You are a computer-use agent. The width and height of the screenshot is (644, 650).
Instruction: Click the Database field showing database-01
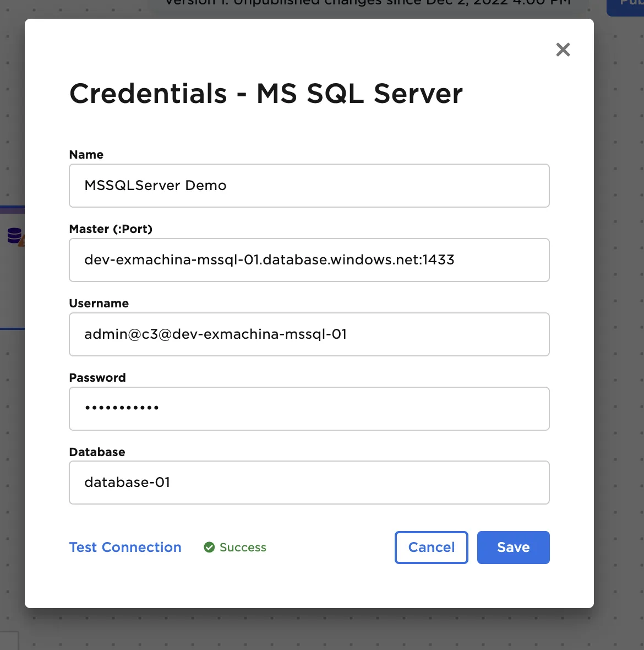click(309, 483)
